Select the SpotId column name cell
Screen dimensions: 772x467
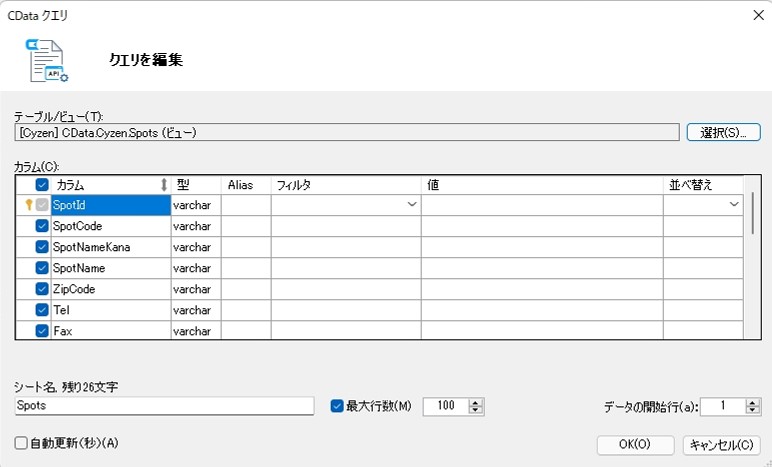(x=111, y=205)
